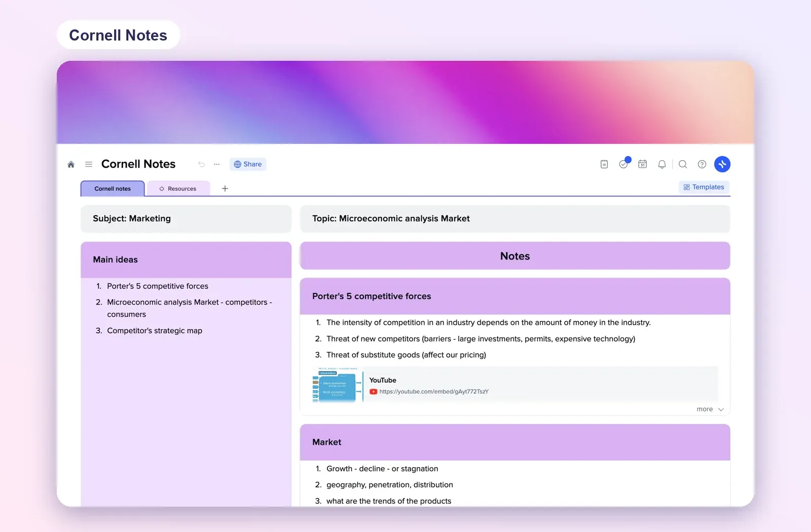Select the 'Porter's 5 competitive forces' note heading
Viewport: 811px width, 532px height.
click(515, 296)
